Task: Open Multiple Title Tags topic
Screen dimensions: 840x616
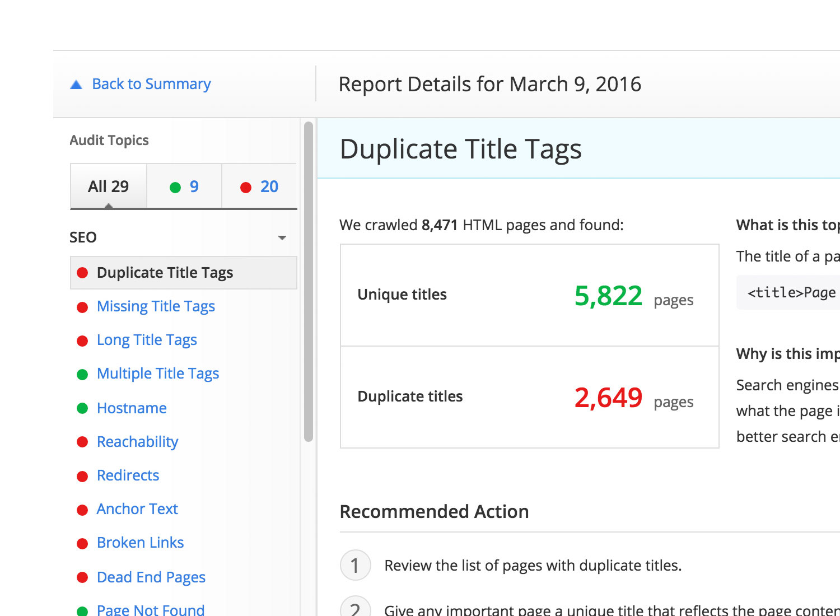Action: [x=158, y=374]
